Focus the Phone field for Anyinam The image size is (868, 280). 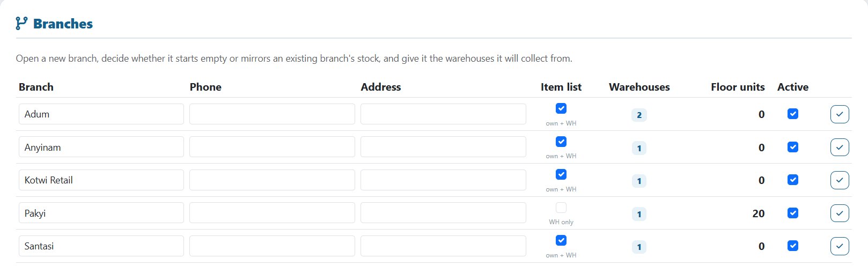coord(272,147)
